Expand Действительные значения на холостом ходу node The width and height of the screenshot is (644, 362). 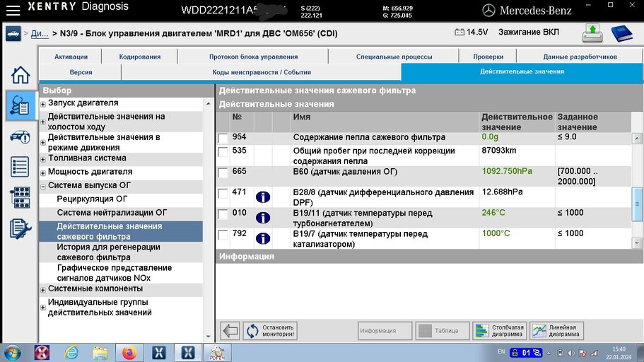pyautogui.click(x=42, y=122)
